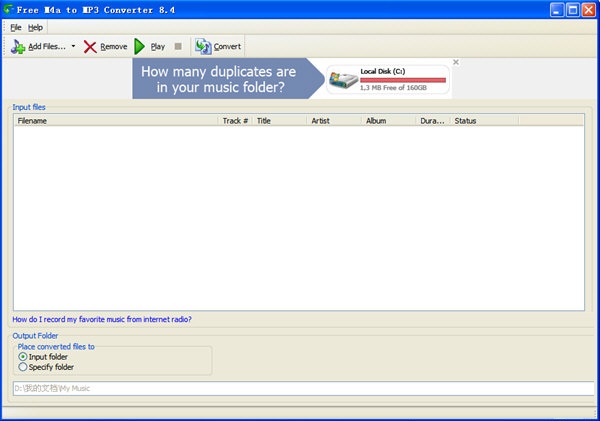Select the Input folder radio button
Screen dimensions: 600x421
point(23,357)
